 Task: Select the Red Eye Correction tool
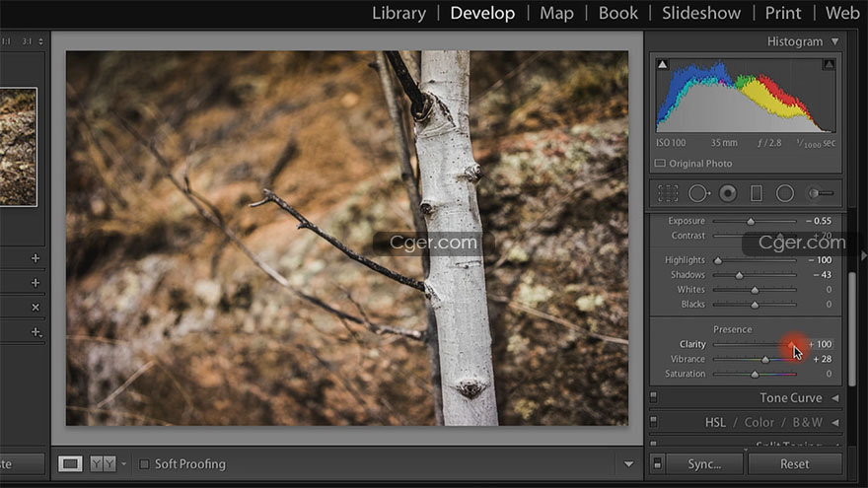727,193
